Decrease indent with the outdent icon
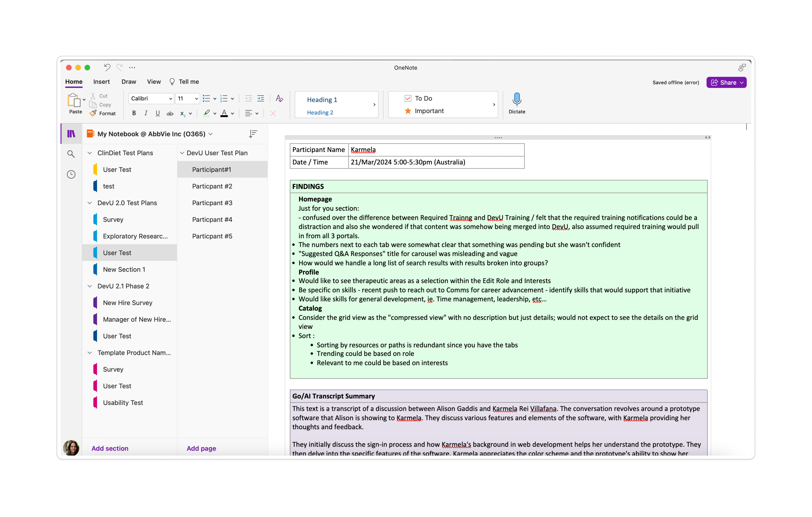This screenshot has width=812, height=517. 249,99
